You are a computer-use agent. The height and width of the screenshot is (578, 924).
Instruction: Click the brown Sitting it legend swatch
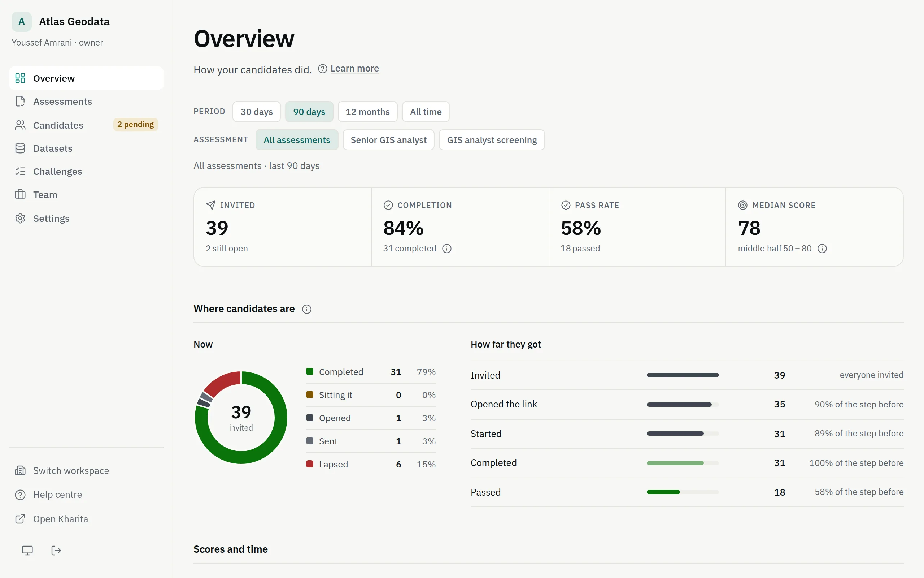point(310,394)
